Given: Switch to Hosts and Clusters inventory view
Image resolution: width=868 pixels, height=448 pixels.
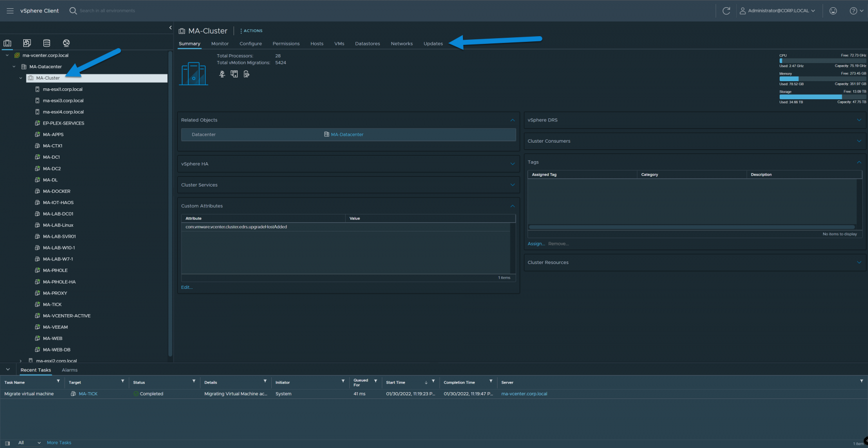Looking at the screenshot, I should pos(7,43).
